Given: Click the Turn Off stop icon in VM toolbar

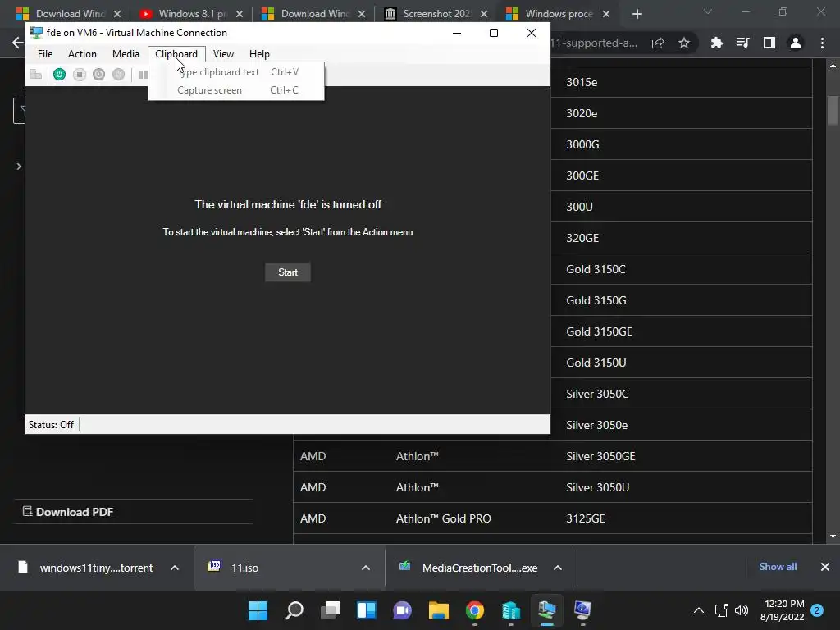Looking at the screenshot, I should tap(80, 75).
